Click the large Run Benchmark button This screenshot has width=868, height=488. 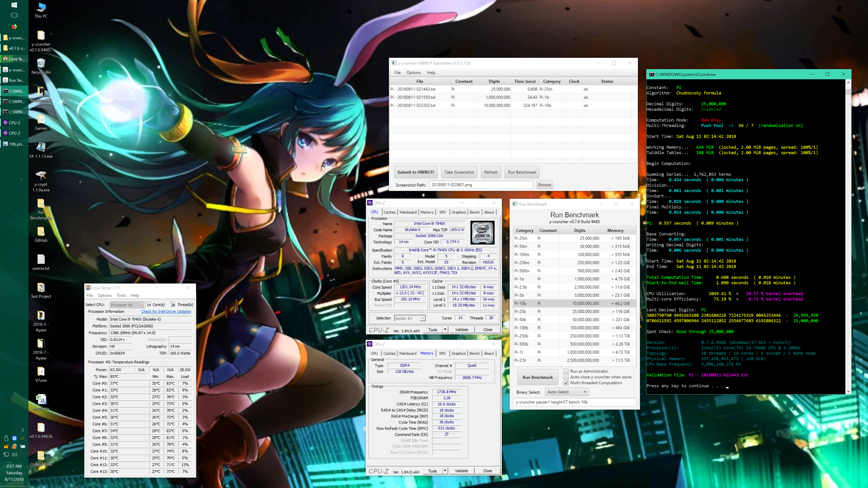tap(538, 377)
